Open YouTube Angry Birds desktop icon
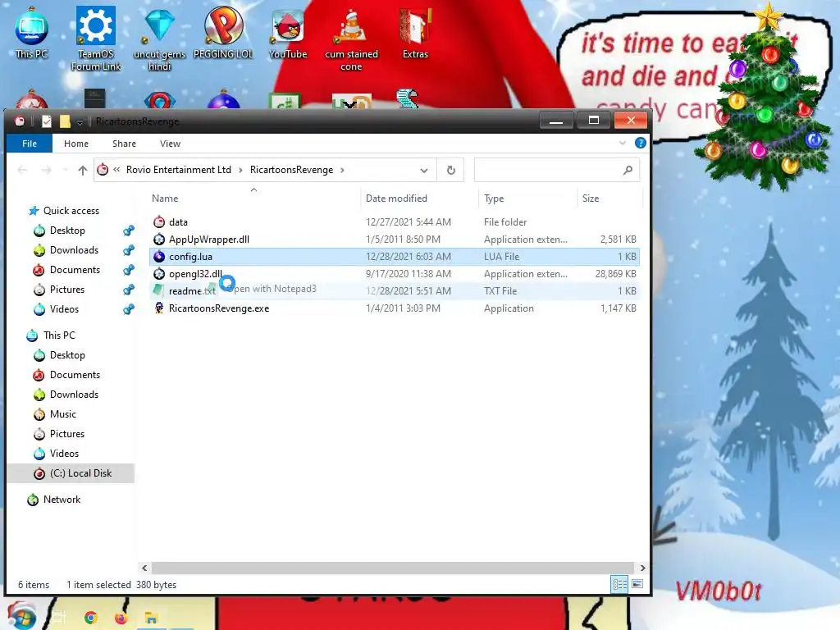The height and width of the screenshot is (630, 840). (288, 33)
